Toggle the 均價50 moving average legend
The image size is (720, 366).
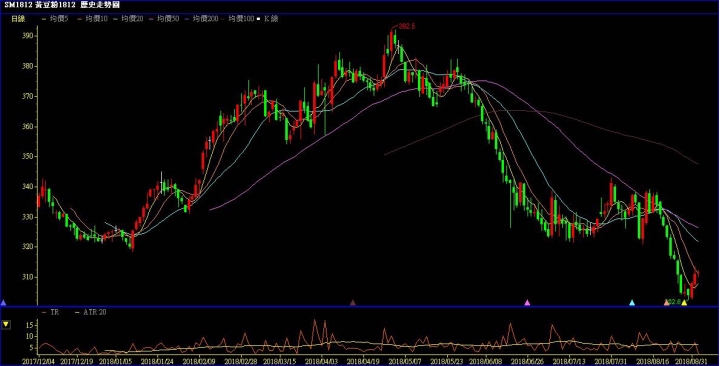163,19
